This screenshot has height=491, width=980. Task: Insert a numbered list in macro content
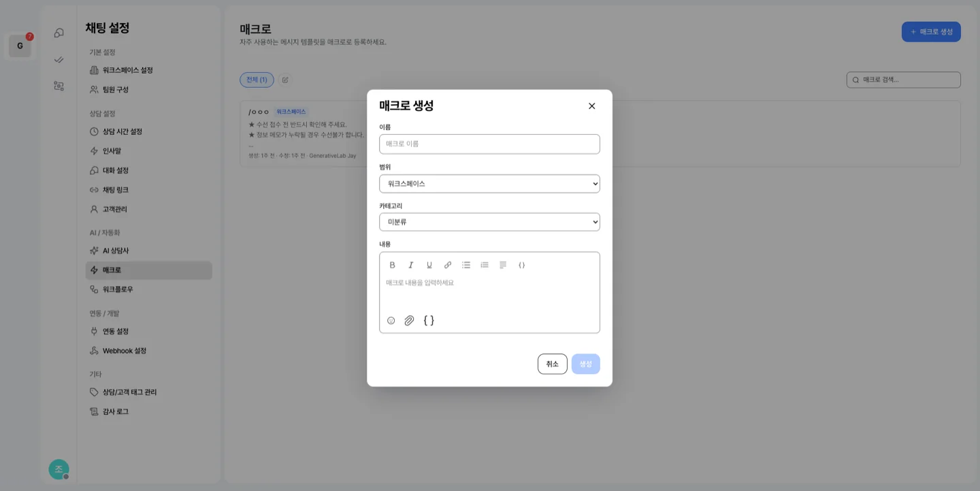coord(485,265)
